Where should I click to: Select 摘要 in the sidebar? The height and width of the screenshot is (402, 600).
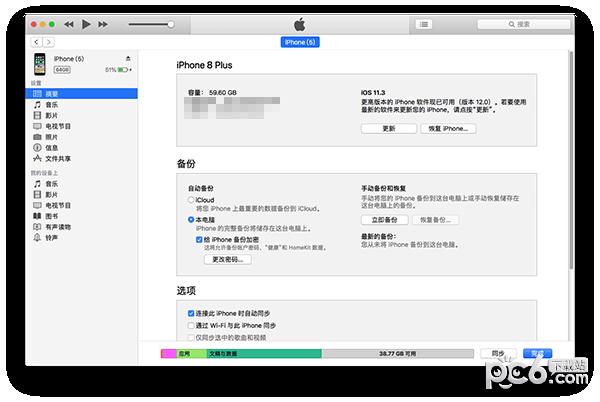point(51,92)
